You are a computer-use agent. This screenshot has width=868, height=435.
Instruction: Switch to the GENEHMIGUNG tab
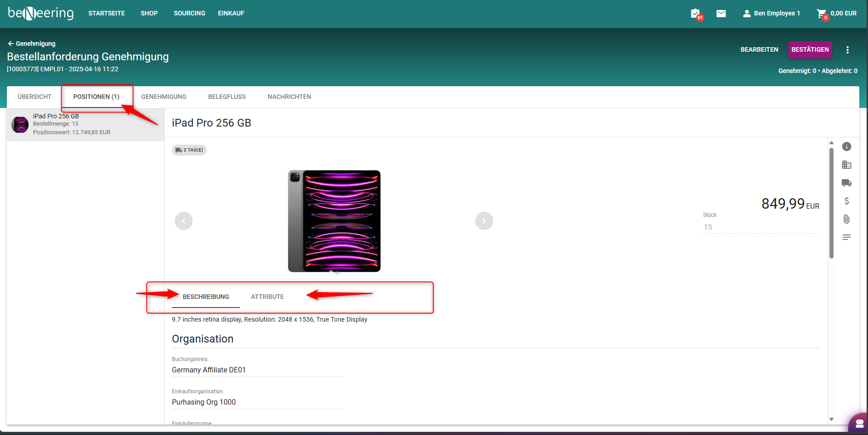[164, 97]
